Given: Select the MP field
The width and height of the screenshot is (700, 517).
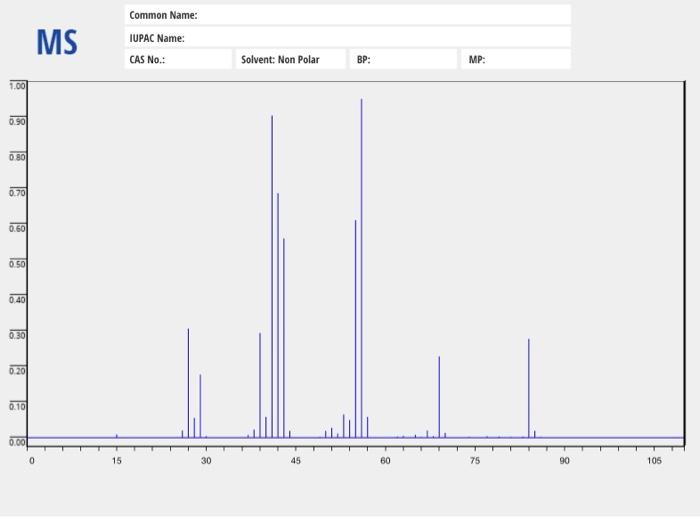Looking at the screenshot, I should (x=516, y=59).
